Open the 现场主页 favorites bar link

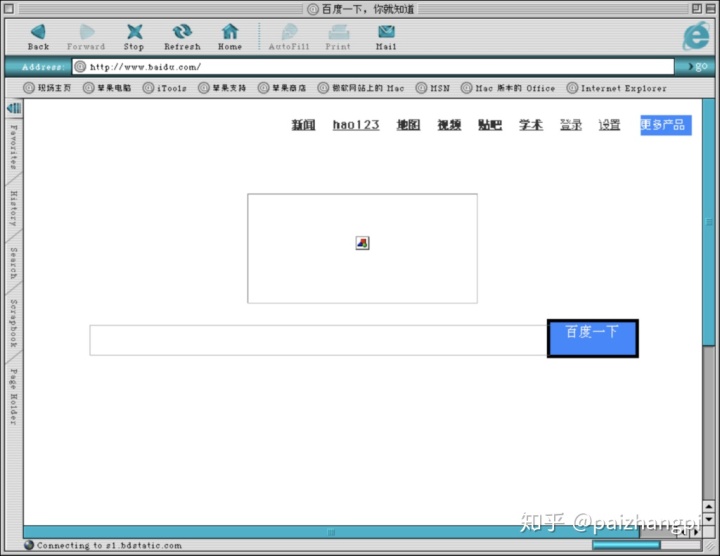(x=47, y=88)
